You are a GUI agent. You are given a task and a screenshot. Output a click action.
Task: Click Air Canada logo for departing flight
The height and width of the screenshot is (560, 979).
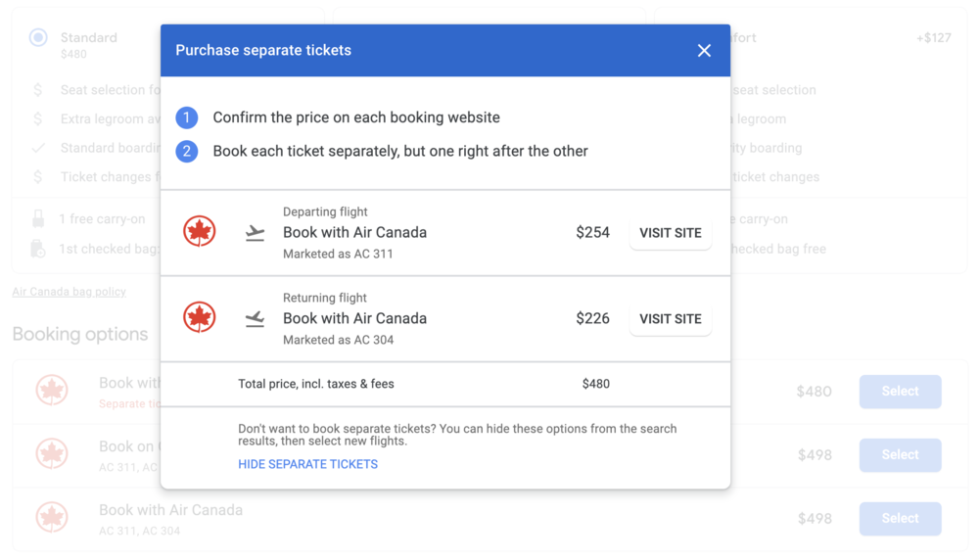click(200, 232)
